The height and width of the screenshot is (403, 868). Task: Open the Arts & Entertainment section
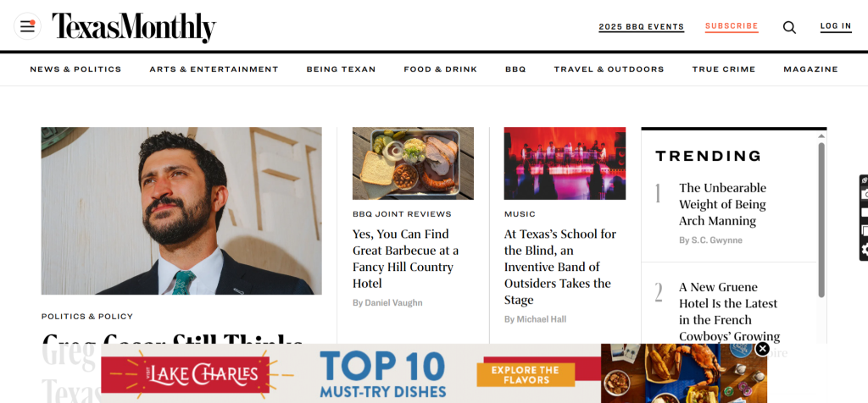click(214, 69)
